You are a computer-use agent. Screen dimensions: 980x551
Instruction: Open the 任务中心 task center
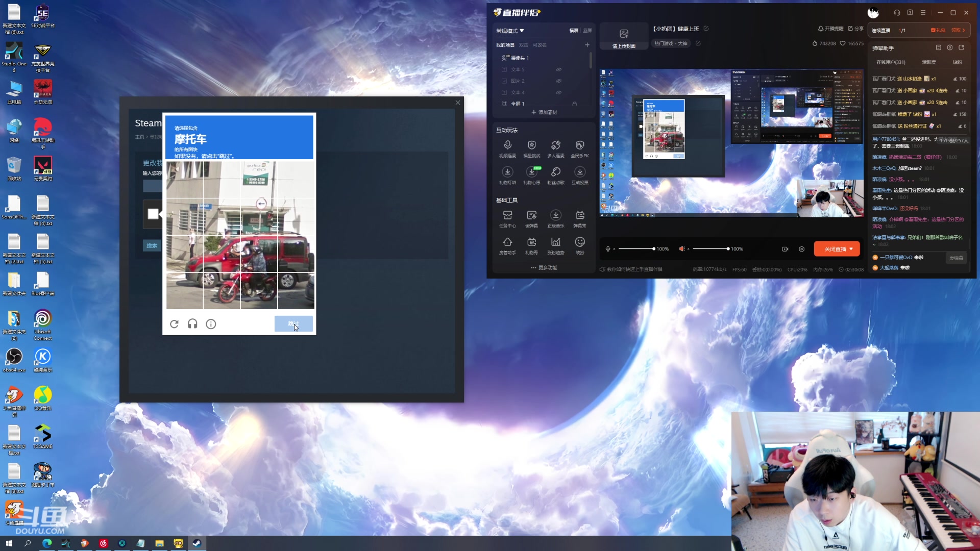coord(507,215)
